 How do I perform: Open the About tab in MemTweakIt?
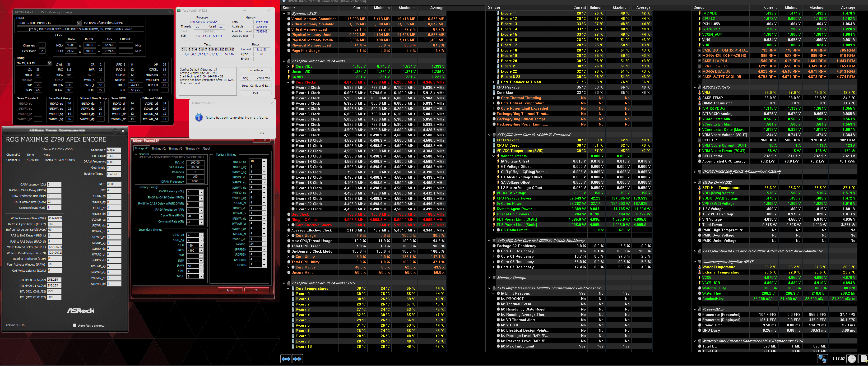pos(206,148)
